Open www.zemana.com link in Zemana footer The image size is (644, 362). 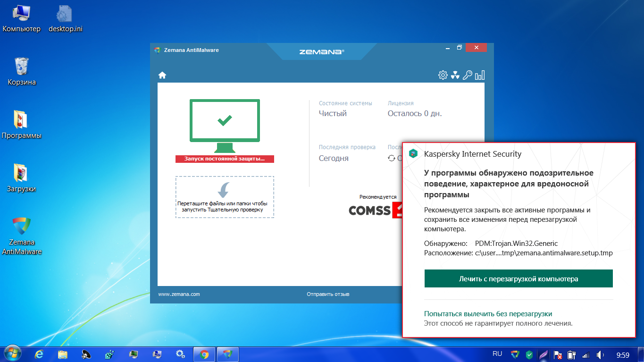click(x=179, y=294)
